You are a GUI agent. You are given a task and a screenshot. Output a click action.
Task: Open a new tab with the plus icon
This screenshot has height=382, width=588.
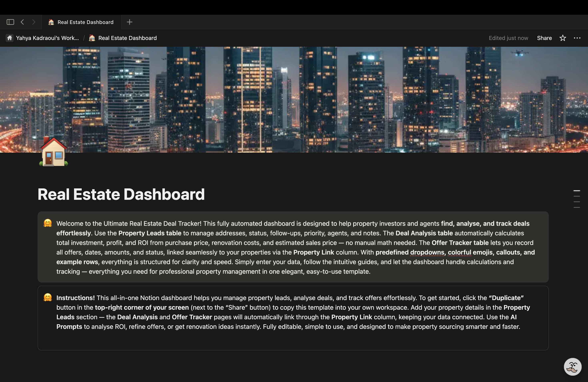[129, 22]
